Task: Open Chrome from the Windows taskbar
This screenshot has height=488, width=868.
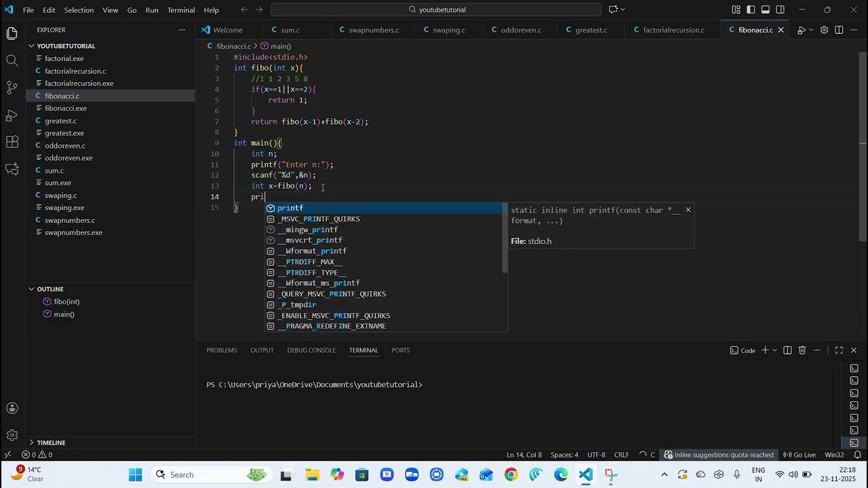Action: pos(511,474)
